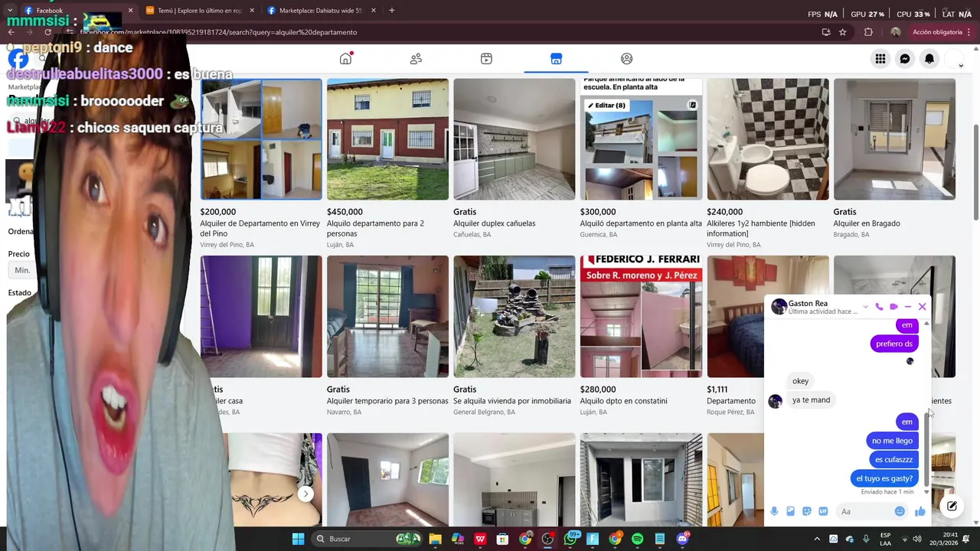The image size is (980, 551).
Task: Click the new message compose icon
Action: click(x=952, y=506)
